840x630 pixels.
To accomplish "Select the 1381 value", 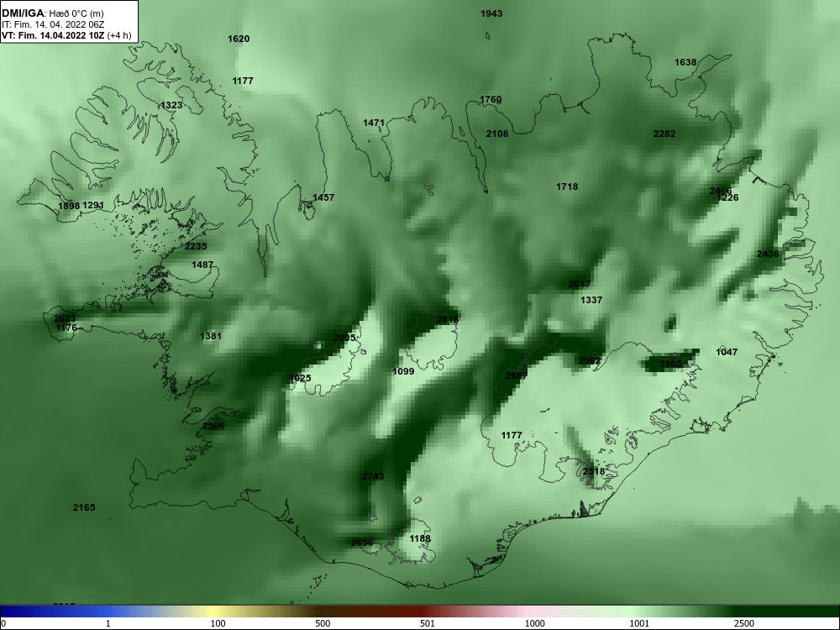I will click(211, 336).
